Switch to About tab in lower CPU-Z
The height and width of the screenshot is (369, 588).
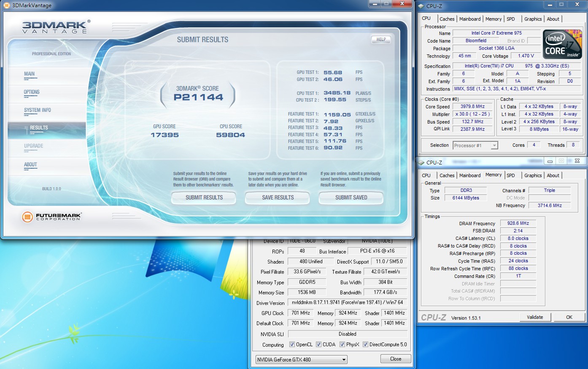point(553,175)
